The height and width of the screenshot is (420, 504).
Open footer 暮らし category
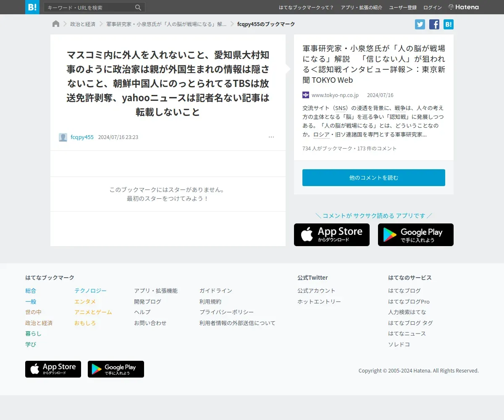33,333
